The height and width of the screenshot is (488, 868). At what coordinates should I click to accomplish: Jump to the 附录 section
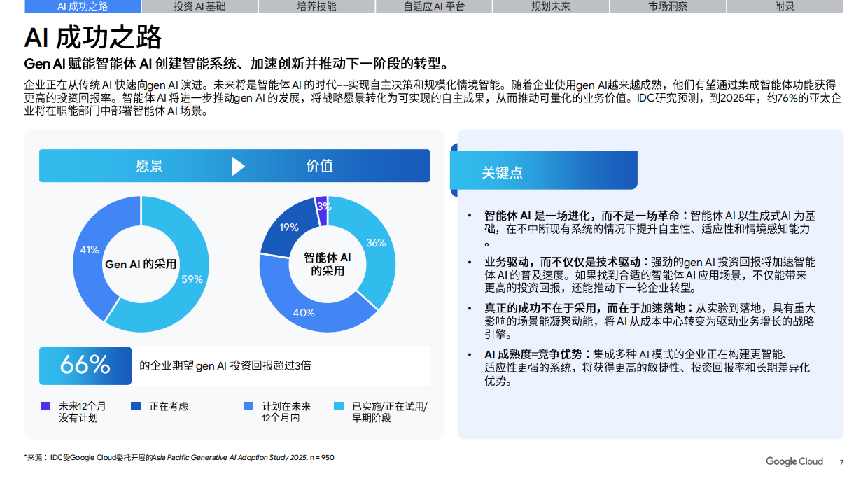783,6
